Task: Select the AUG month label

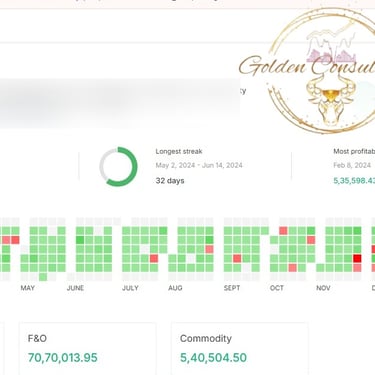Action: [x=175, y=288]
